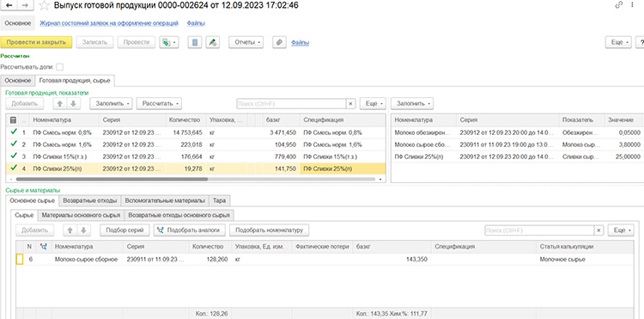Screen dimensions: 644x319
Task: Show document movements report icon
Action: click(x=195, y=42)
